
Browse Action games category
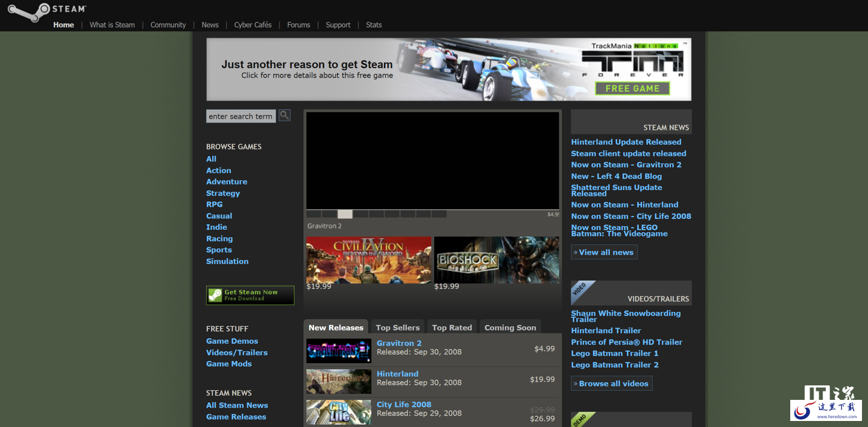click(219, 171)
